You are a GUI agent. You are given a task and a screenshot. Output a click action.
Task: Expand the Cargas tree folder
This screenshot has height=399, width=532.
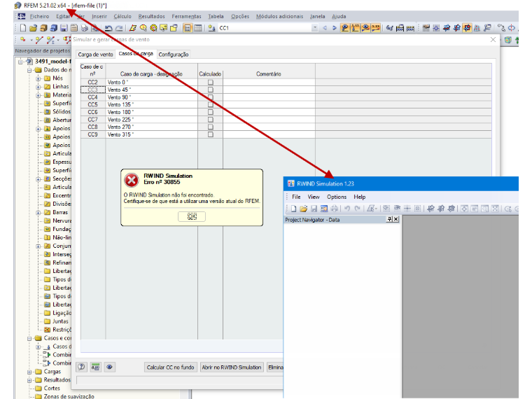pyautogui.click(x=29, y=372)
